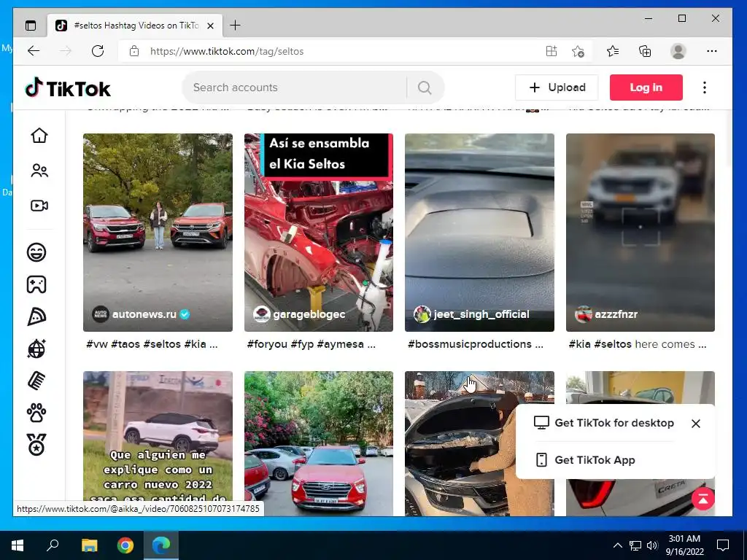
Task: Go back with the browser back arrow
Action: pyautogui.click(x=34, y=51)
